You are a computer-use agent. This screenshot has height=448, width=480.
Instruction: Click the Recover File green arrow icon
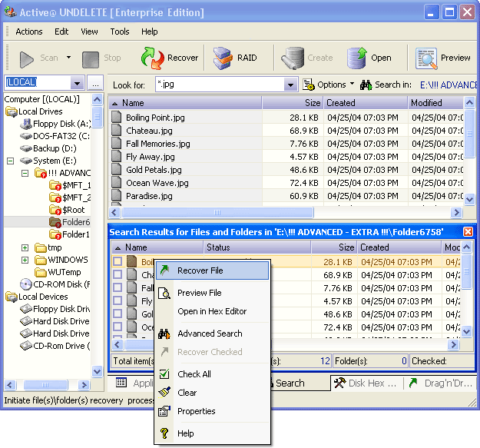pyautogui.click(x=164, y=270)
